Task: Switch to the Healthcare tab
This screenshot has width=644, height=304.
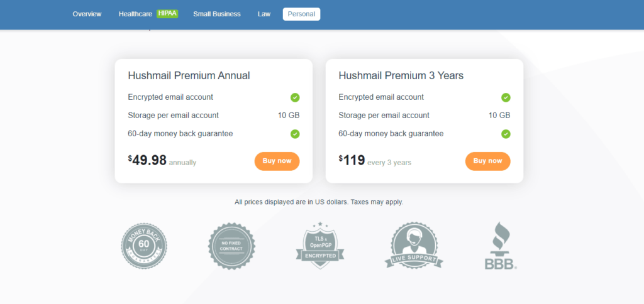Action: point(135,14)
